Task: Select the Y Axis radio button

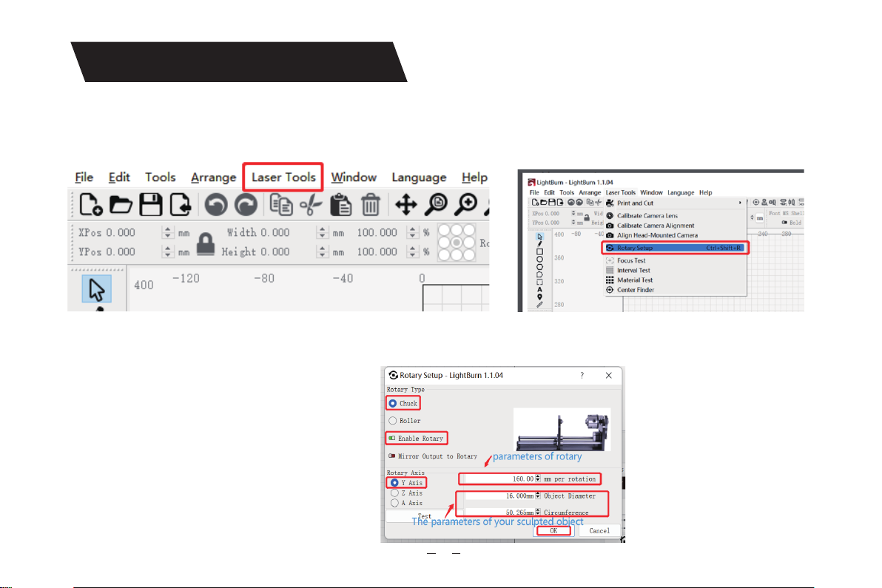Action: click(394, 483)
